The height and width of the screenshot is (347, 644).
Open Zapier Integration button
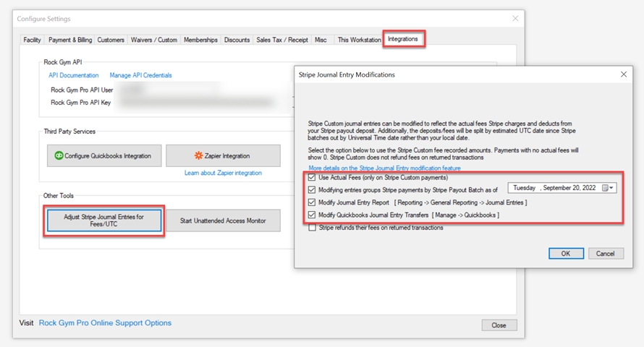point(223,155)
